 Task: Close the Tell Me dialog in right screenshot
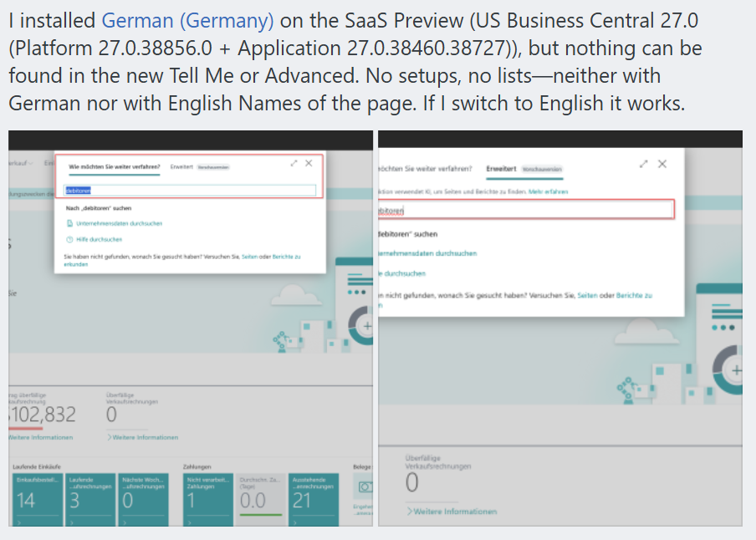pyautogui.click(x=662, y=164)
